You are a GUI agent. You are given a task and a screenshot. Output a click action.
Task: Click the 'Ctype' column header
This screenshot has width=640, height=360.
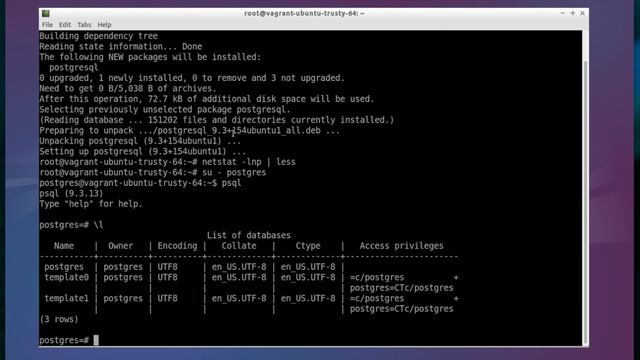[308, 246]
